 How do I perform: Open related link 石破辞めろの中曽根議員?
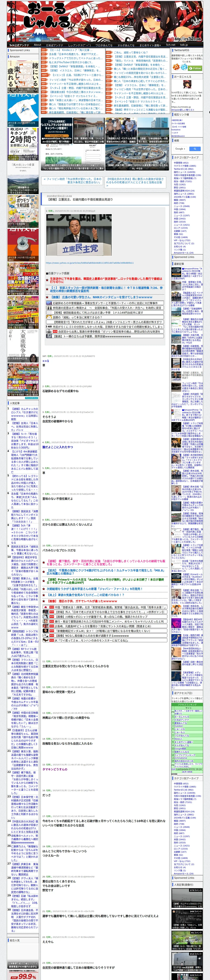pyautogui.click(x=105, y=303)
